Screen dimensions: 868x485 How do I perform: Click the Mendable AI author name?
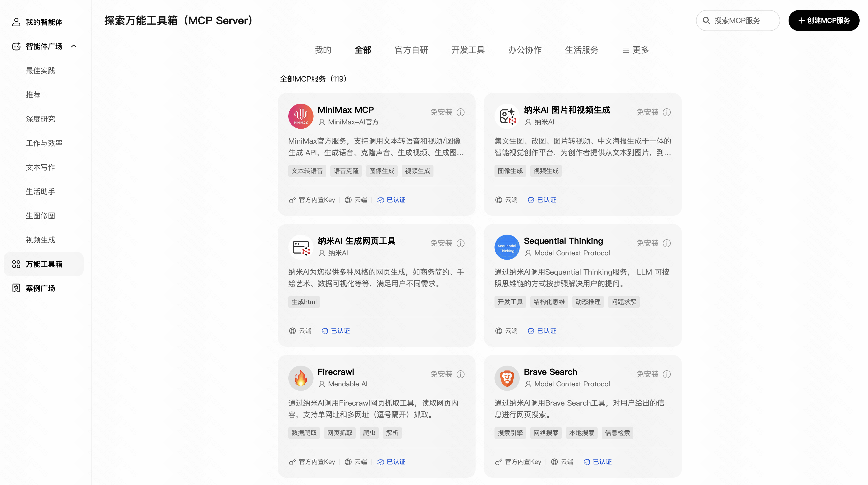348,384
